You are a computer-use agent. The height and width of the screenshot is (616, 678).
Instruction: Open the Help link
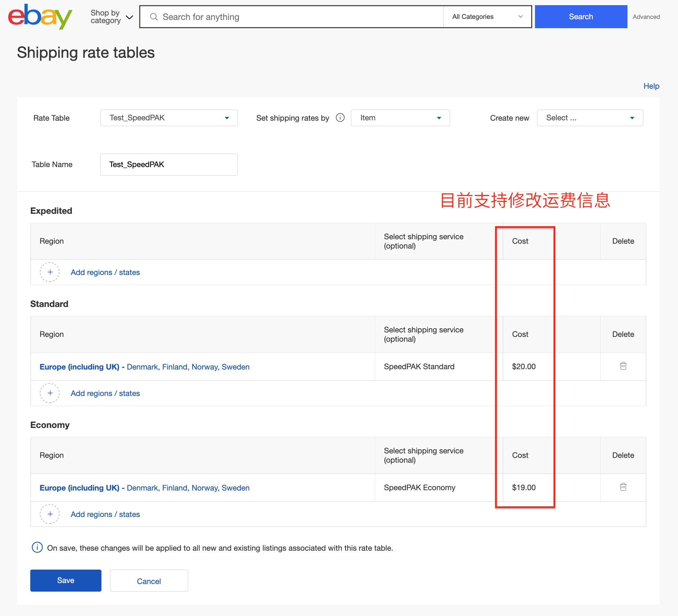pos(651,86)
